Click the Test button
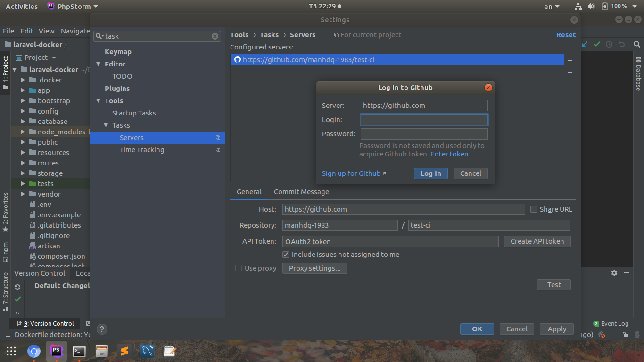 [x=554, y=285]
